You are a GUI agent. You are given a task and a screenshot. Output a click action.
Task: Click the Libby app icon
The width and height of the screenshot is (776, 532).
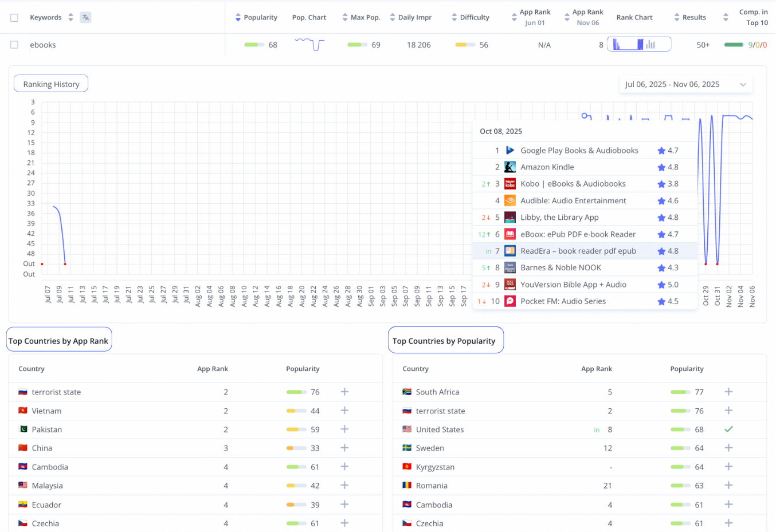pos(510,218)
